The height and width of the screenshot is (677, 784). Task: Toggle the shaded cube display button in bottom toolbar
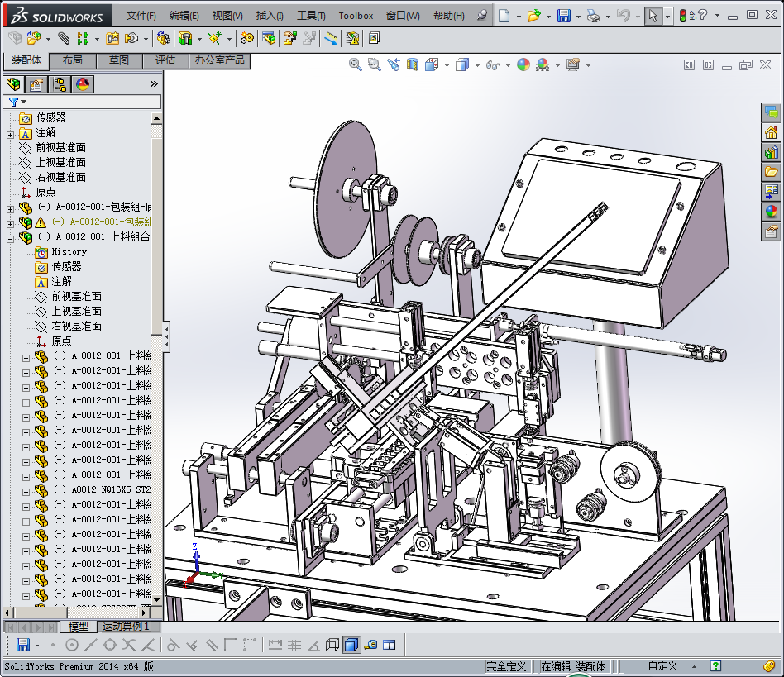[351, 645]
